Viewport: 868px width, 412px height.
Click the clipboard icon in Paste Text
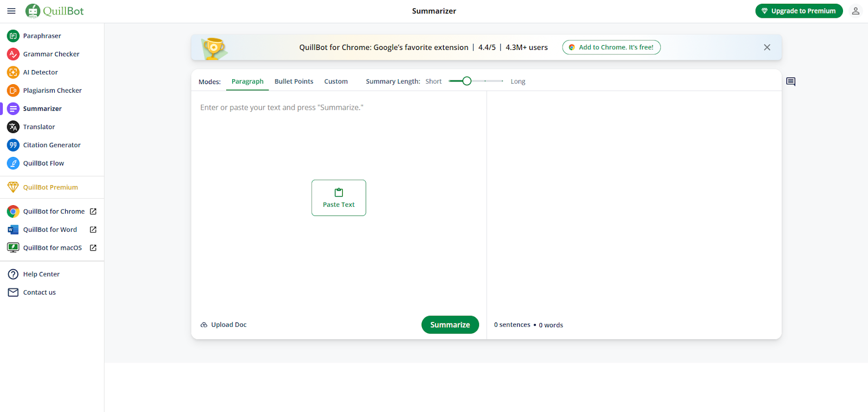pos(339,193)
